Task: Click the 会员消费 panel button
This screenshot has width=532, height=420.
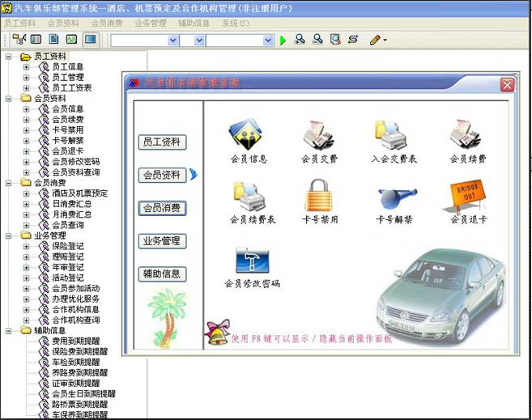Action: point(162,208)
